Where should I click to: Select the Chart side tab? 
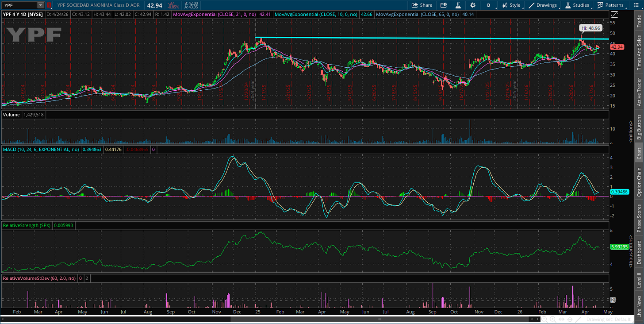coord(639,154)
